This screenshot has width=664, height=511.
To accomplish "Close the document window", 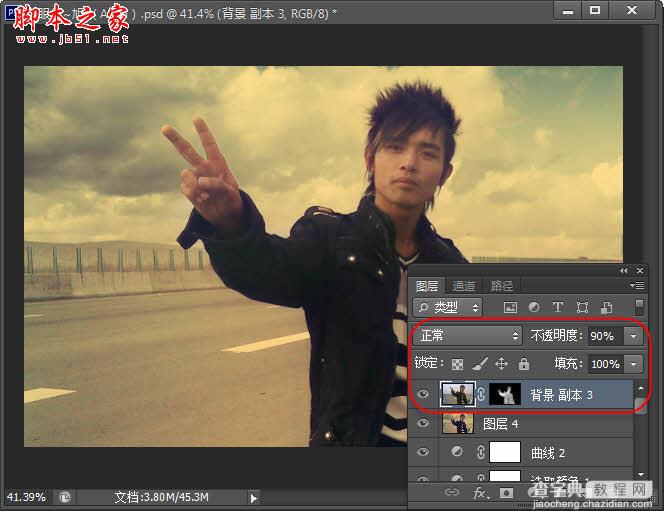I will (631, 10).
